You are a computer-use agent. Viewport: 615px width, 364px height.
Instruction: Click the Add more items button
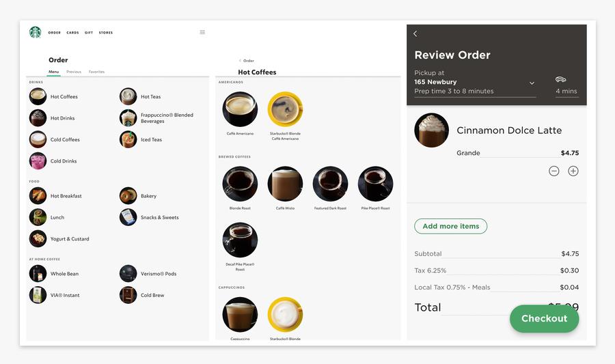(x=451, y=226)
